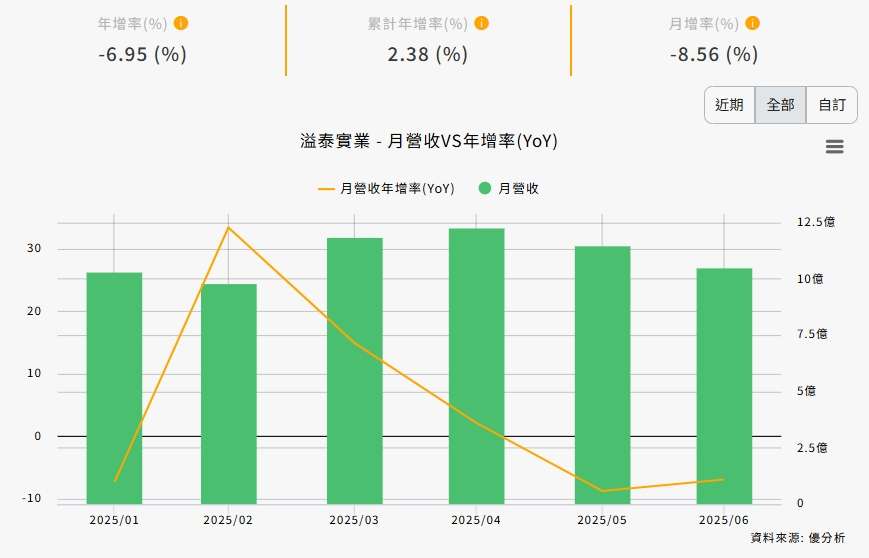Image resolution: width=869 pixels, height=558 pixels.
Task: Click the 2025/06 x-axis label
Action: [x=724, y=520]
